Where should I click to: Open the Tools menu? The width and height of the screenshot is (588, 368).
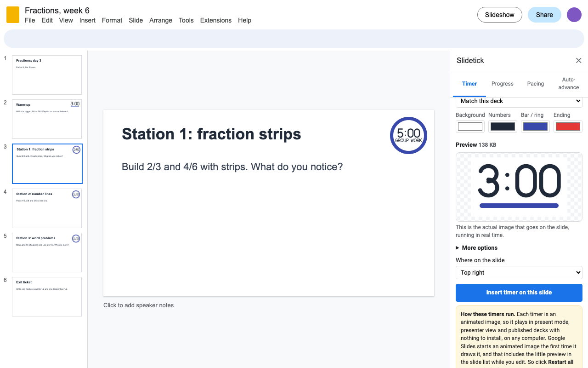coord(186,20)
